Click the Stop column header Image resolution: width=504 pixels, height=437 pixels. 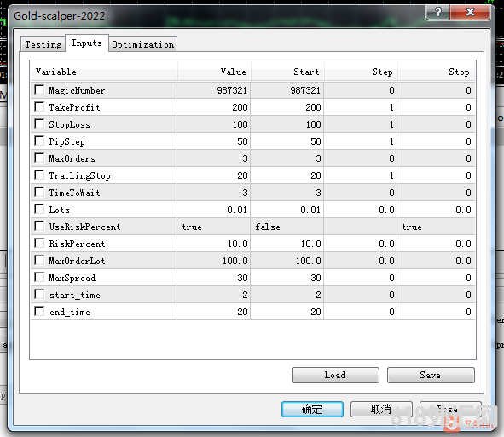(436, 72)
